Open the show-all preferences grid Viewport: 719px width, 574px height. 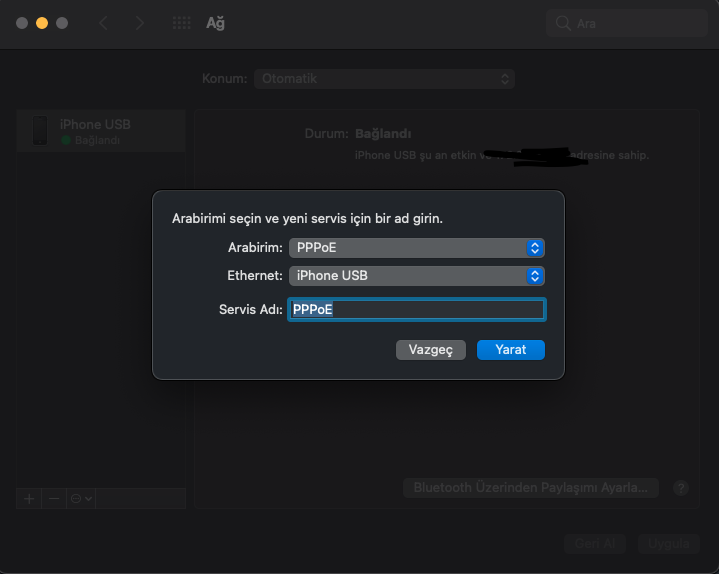182,23
